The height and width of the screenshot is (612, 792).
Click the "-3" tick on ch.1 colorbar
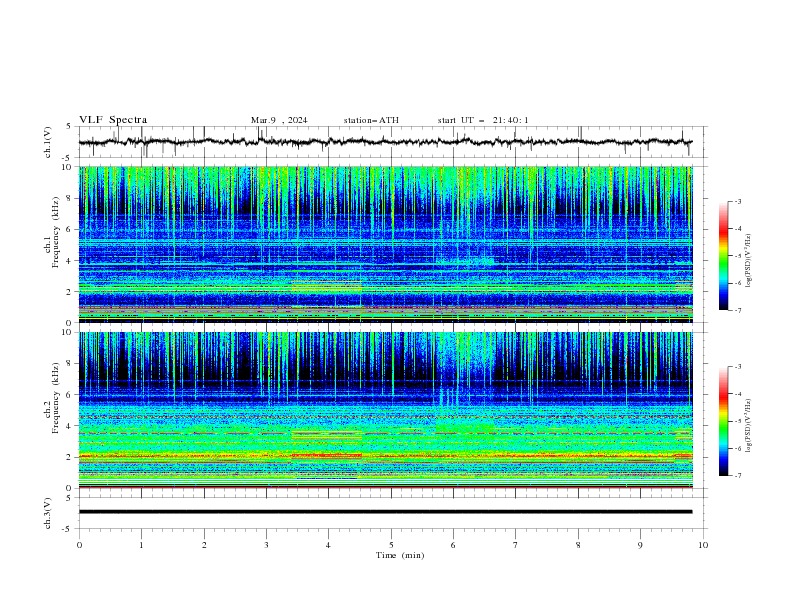tap(738, 201)
